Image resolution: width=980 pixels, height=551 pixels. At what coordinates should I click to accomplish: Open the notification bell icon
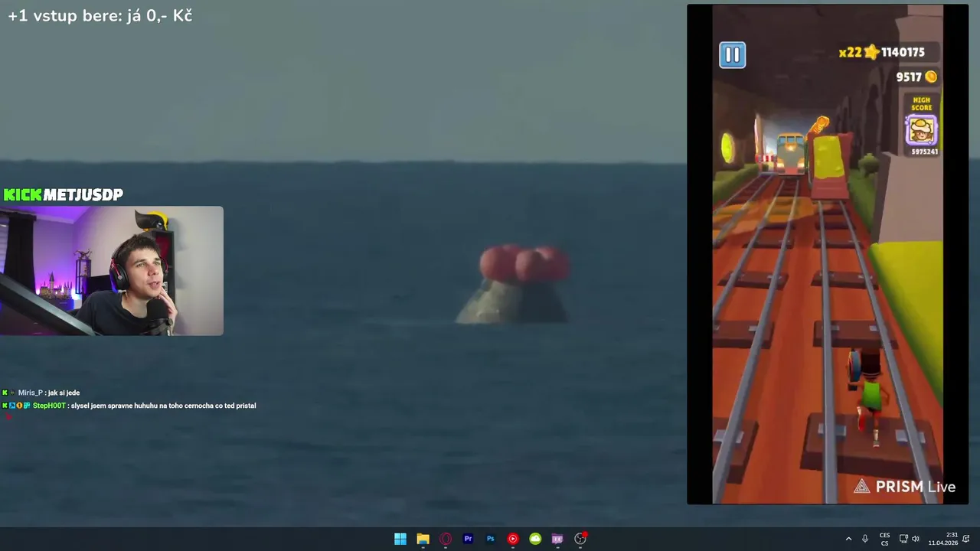(x=967, y=539)
